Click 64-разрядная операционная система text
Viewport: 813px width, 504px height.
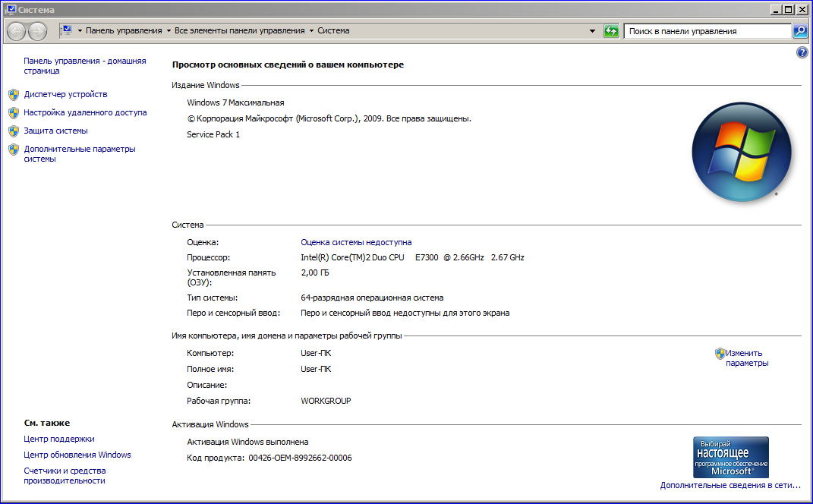tap(372, 298)
